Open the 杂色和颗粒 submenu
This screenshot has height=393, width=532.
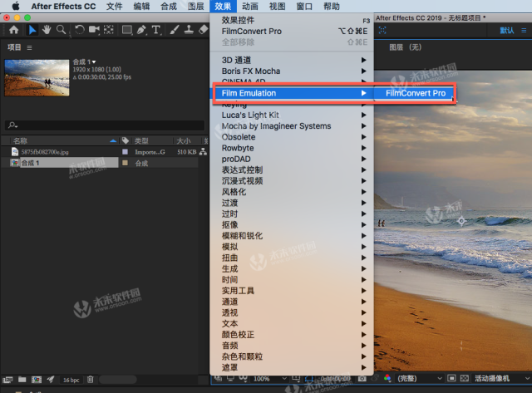click(292, 356)
